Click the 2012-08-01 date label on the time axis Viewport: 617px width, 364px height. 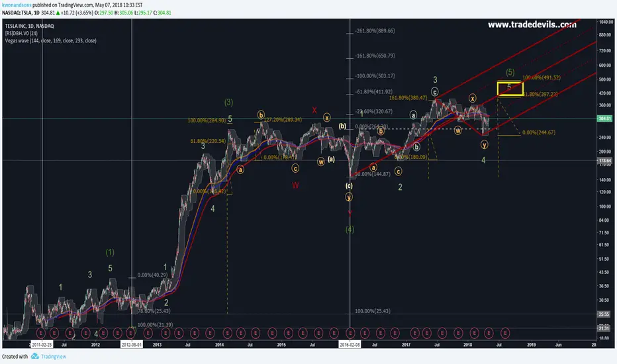tap(132, 345)
